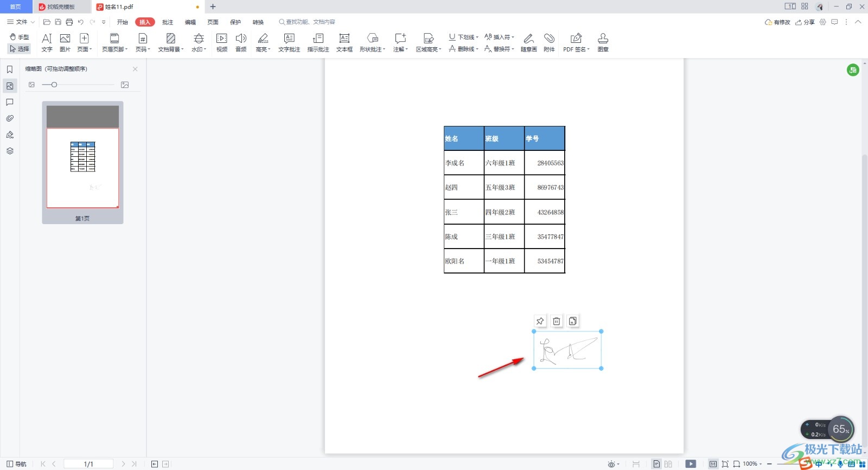Switch to the 转换 ribbon tab
This screenshot has width=868, height=470.
coord(258,22)
